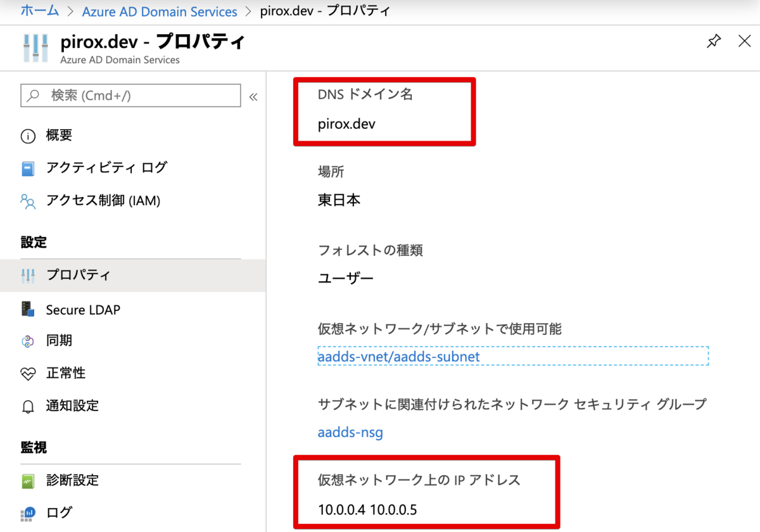This screenshot has height=532, width=760.
Task: Click the 監視 section header
Action: pos(34,447)
